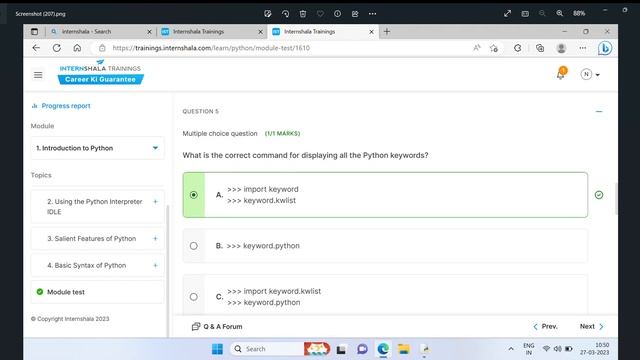Click the 88% zoom level value
640x360 pixels.
[579, 13]
